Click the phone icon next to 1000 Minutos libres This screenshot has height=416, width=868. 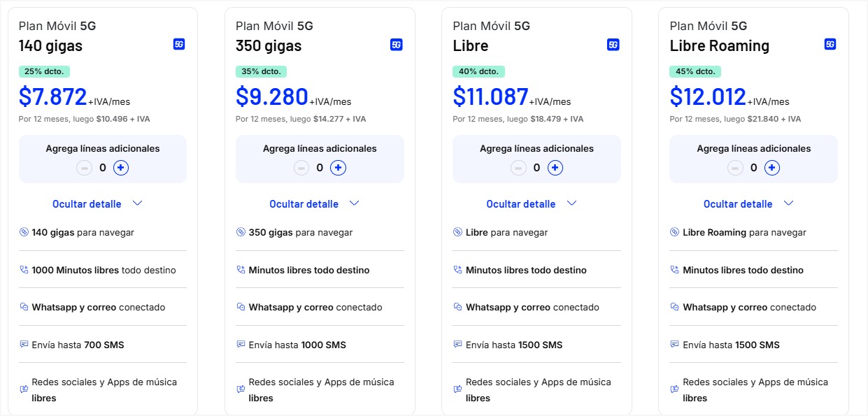pos(23,269)
